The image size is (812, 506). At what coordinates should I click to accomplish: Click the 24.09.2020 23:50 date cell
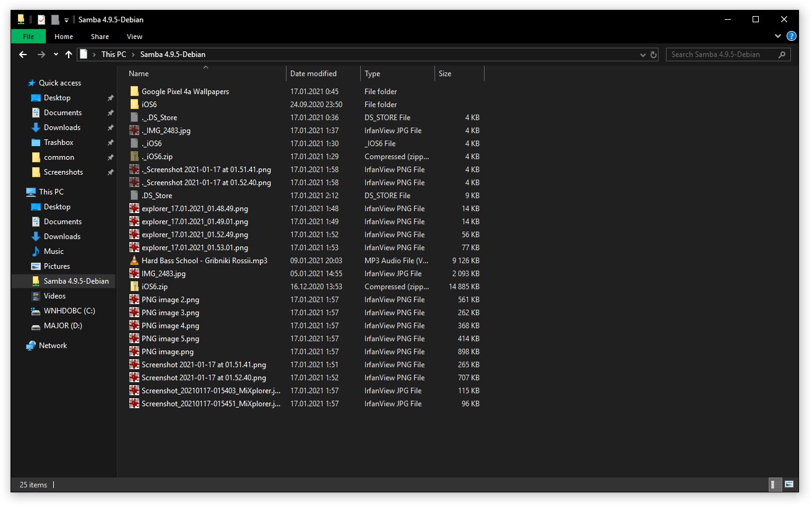tap(316, 105)
